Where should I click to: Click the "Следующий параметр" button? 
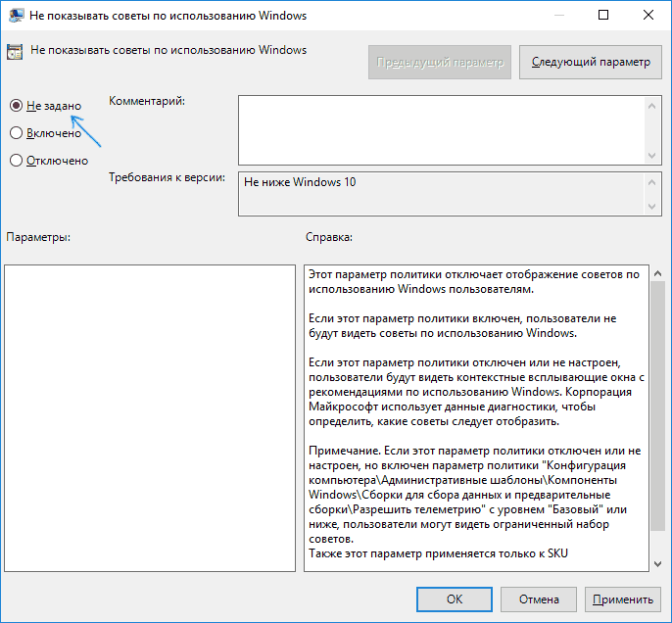590,62
